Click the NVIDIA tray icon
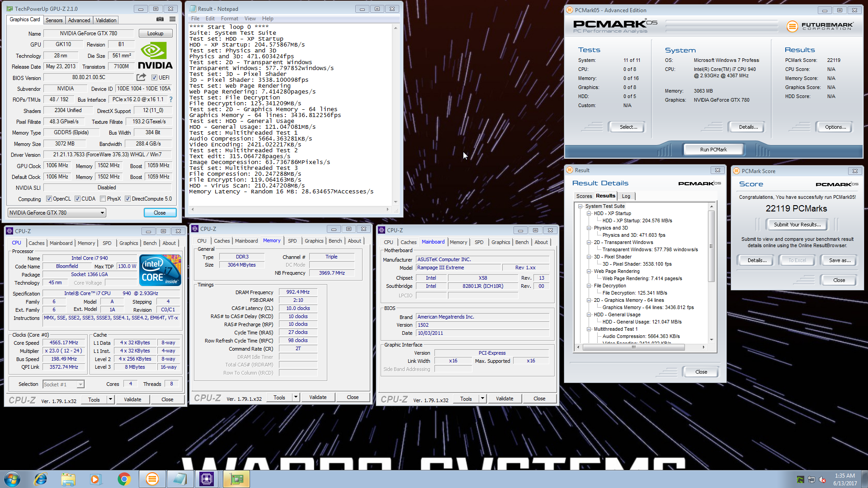The image size is (868, 488). click(x=800, y=480)
